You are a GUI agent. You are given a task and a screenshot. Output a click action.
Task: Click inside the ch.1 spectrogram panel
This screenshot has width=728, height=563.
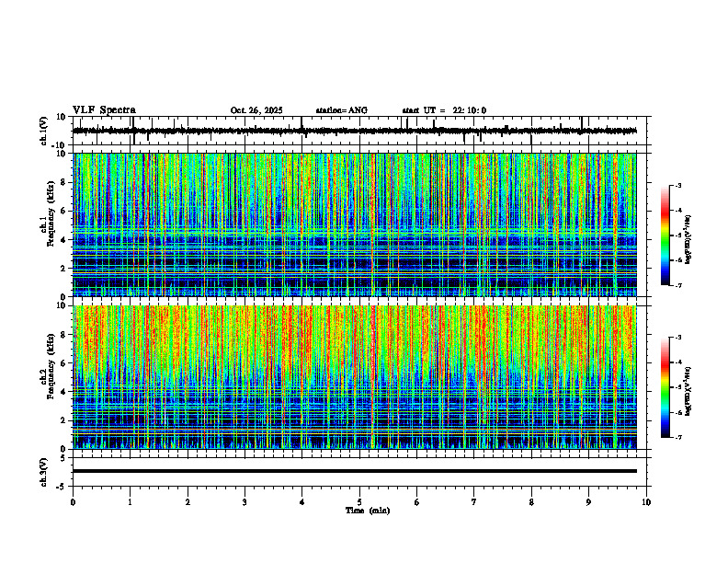[x=354, y=224]
